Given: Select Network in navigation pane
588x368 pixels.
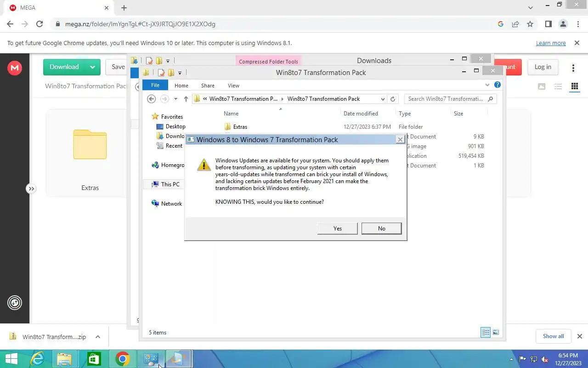Looking at the screenshot, I should (167, 204).
